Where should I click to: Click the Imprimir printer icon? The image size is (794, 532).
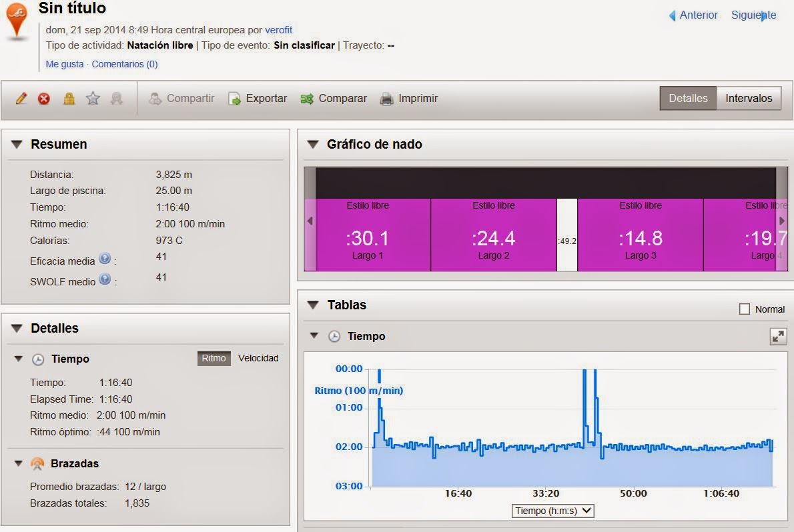[x=386, y=99]
